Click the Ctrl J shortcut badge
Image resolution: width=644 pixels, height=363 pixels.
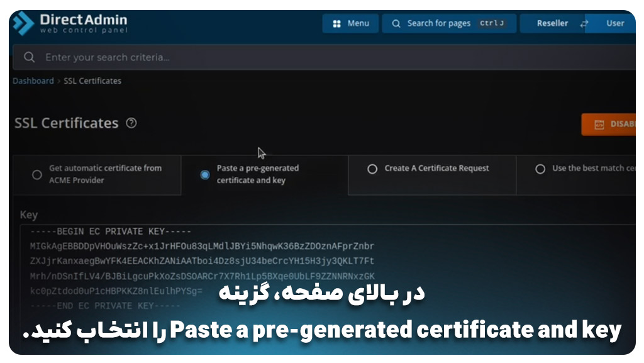(492, 24)
